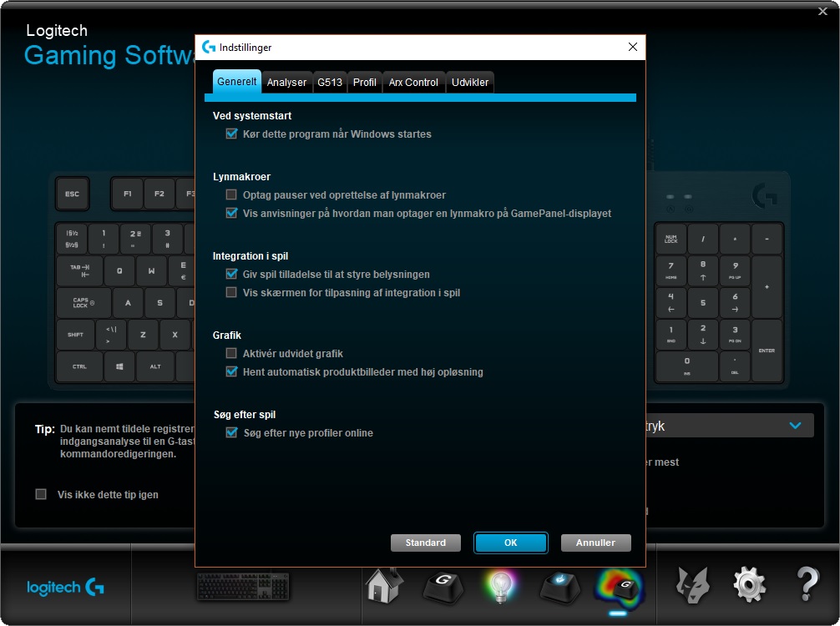Go to the Udvikler tab

470,83
